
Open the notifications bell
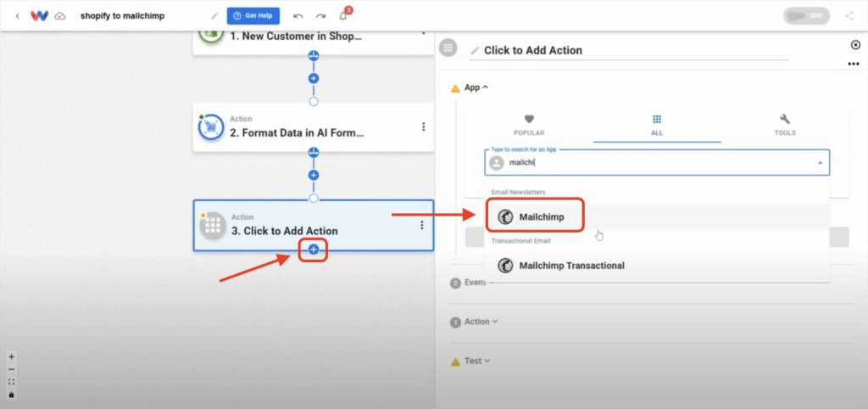(x=343, y=16)
